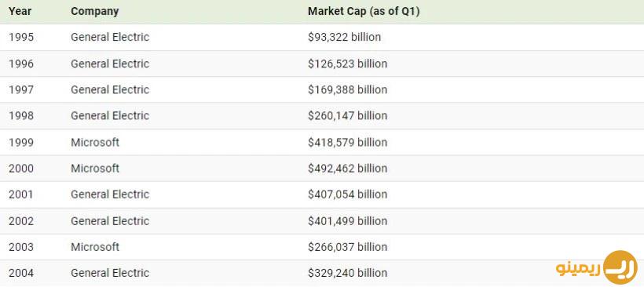Image resolution: width=644 pixels, height=287 pixels.
Task: Select the Company column header
Action: pyautogui.click(x=94, y=12)
